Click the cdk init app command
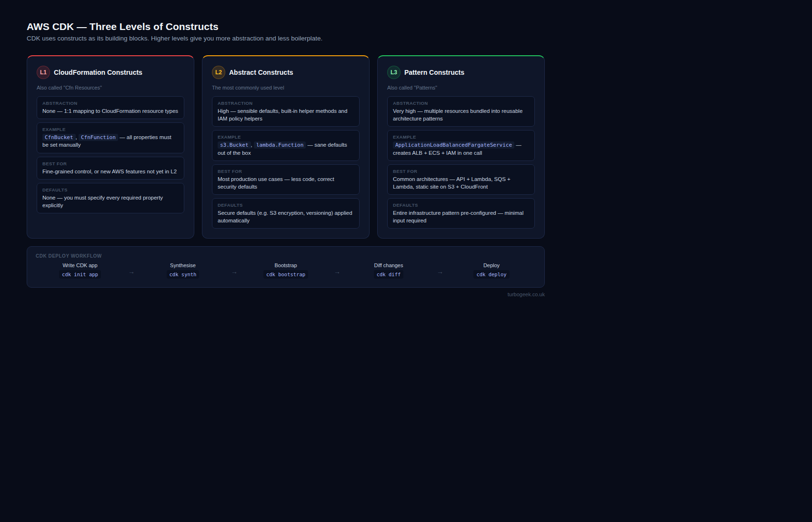This screenshot has height=522, width=812. coord(80,275)
